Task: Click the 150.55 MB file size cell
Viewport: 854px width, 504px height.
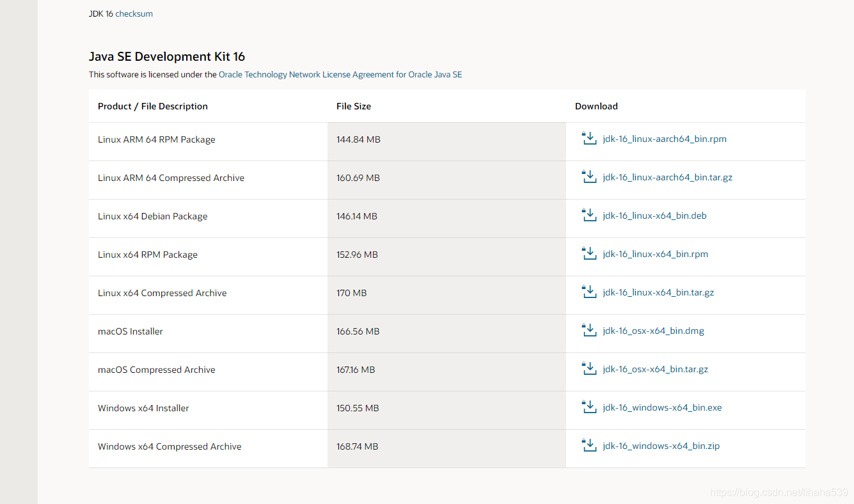Action: [447, 410]
